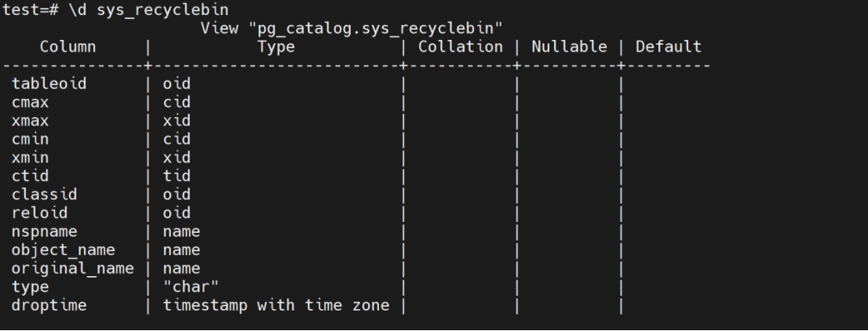Select the cmax row name
The height and width of the screenshot is (331, 868).
28,102
